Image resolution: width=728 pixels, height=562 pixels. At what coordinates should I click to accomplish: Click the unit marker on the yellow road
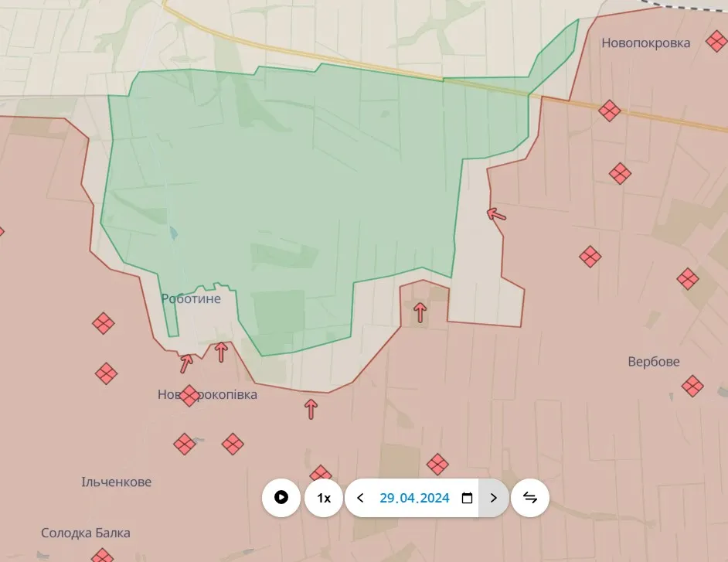[610, 111]
